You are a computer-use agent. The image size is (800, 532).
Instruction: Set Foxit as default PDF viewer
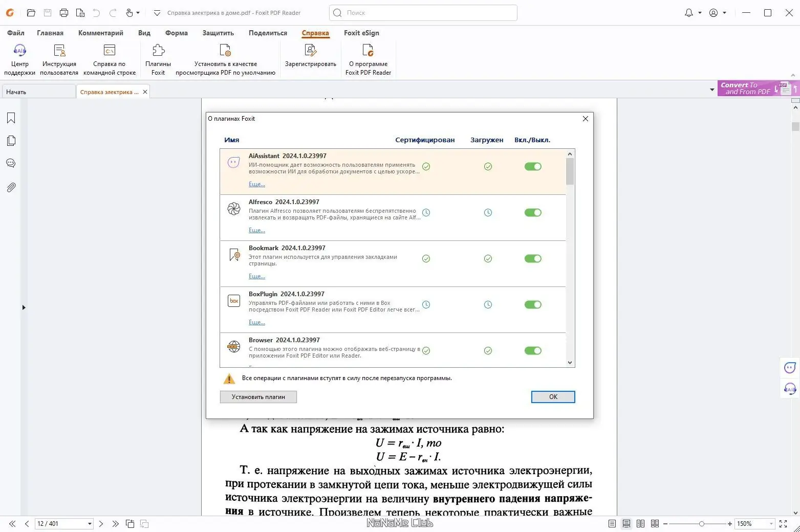click(225, 59)
